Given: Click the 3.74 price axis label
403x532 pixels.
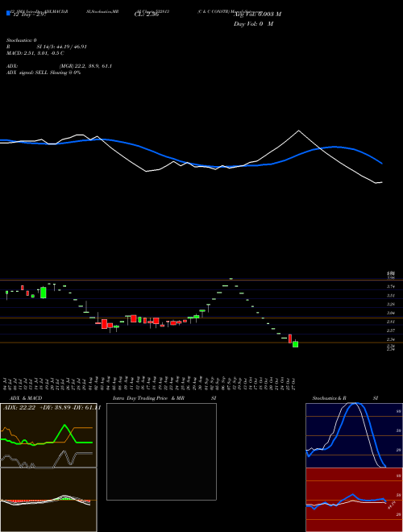Looking at the screenshot, I should pyautogui.click(x=390, y=286).
